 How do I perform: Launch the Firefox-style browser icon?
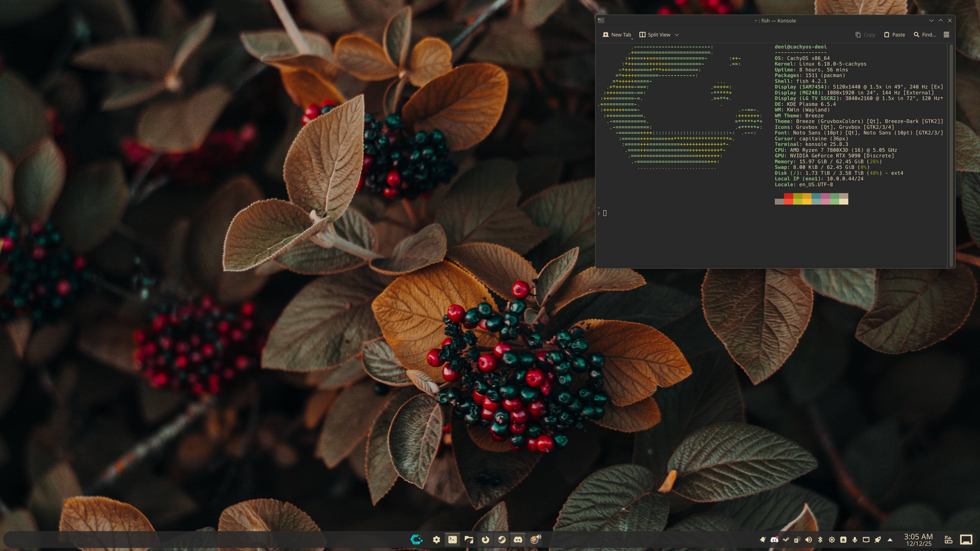(x=485, y=539)
